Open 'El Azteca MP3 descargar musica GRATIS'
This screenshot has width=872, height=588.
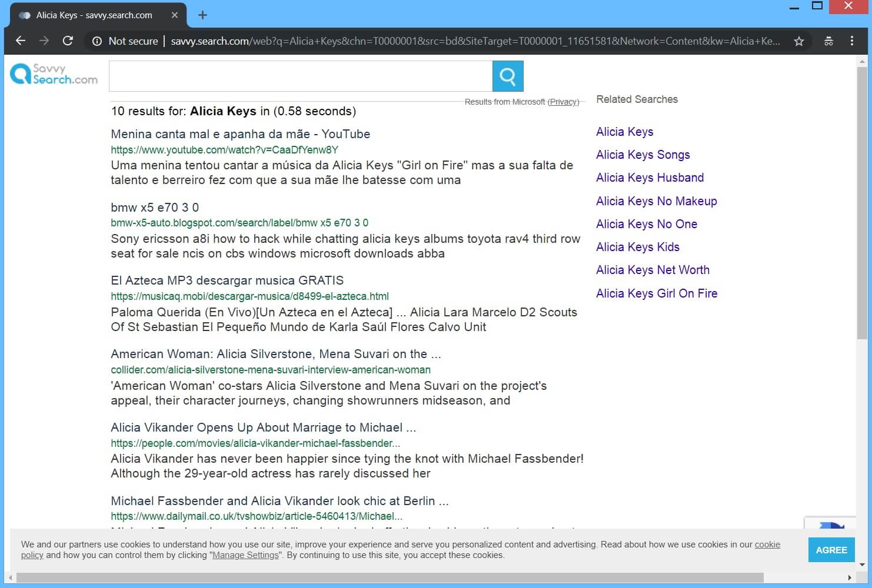(x=227, y=280)
